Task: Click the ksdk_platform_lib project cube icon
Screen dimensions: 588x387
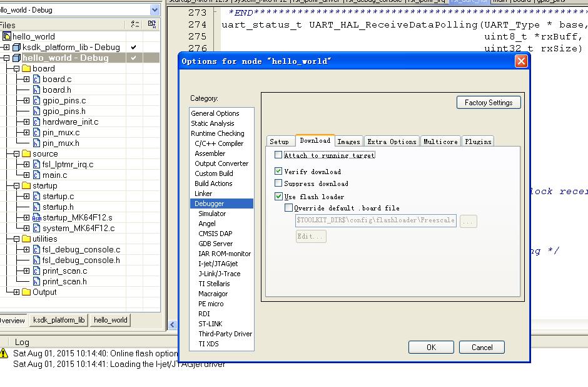Action: coord(16,48)
